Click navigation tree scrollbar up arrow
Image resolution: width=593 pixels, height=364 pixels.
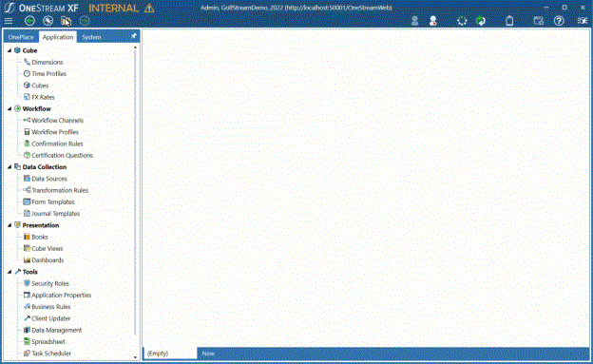click(x=135, y=48)
